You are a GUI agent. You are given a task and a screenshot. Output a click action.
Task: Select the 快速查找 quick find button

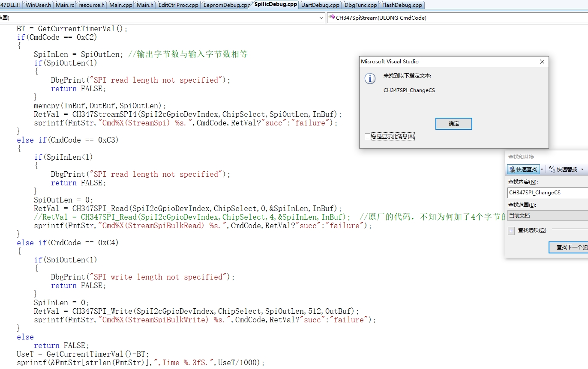523,170
